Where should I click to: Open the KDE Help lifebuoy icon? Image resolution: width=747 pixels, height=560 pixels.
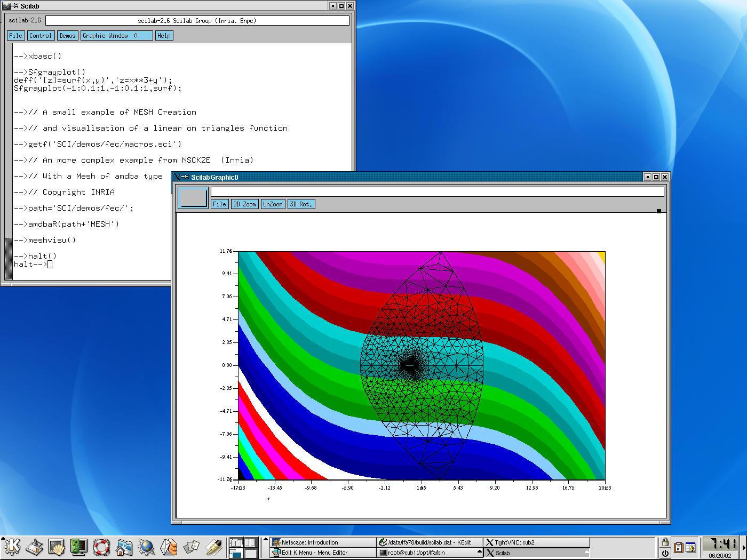101,548
